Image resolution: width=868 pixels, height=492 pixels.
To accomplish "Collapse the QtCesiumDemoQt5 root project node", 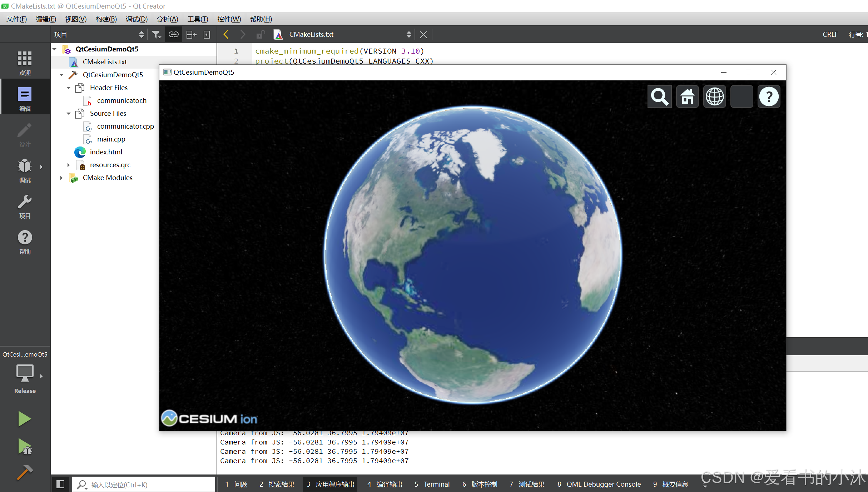I will [55, 49].
